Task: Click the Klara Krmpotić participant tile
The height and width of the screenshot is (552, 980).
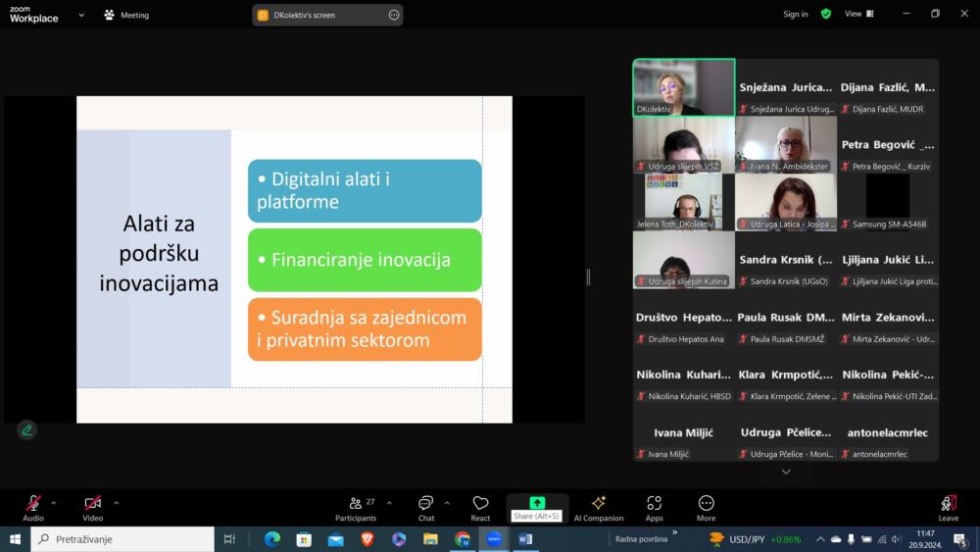Action: 786,376
